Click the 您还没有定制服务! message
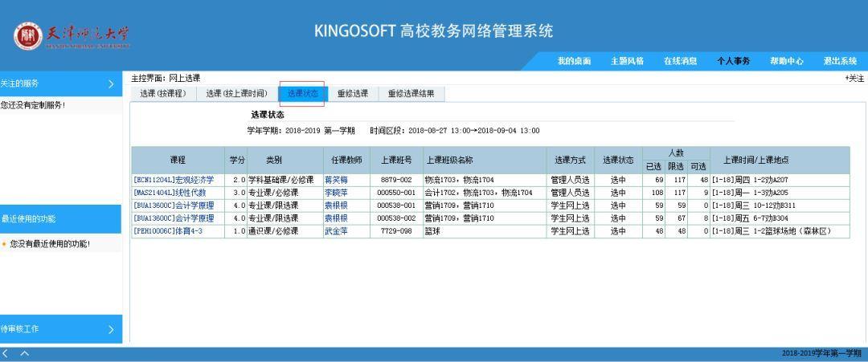The width and height of the screenshot is (868, 362). point(33,104)
